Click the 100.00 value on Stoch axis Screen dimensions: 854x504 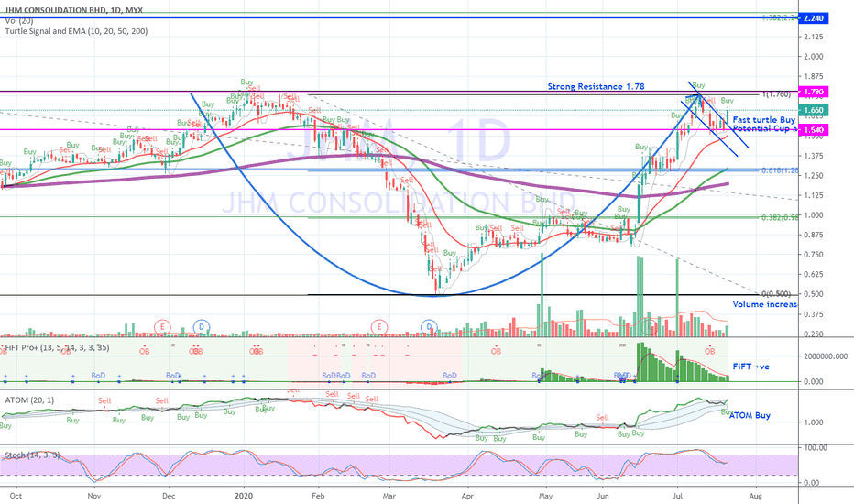(x=816, y=447)
